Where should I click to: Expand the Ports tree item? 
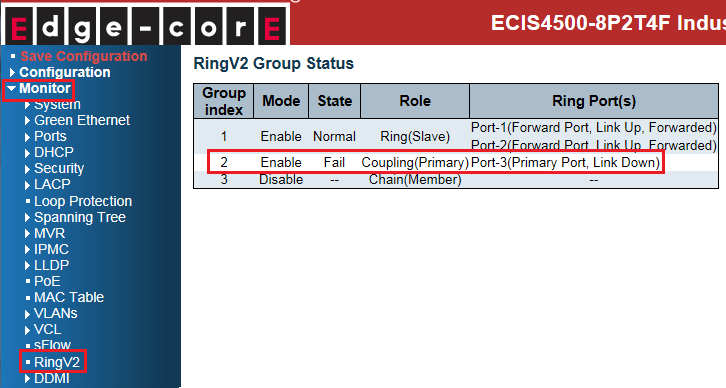(50, 137)
